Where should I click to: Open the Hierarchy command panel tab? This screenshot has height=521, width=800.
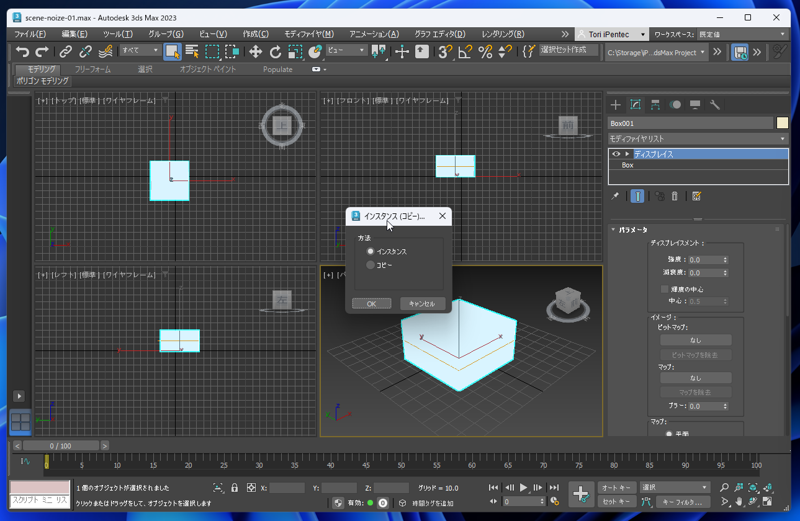[x=655, y=105]
